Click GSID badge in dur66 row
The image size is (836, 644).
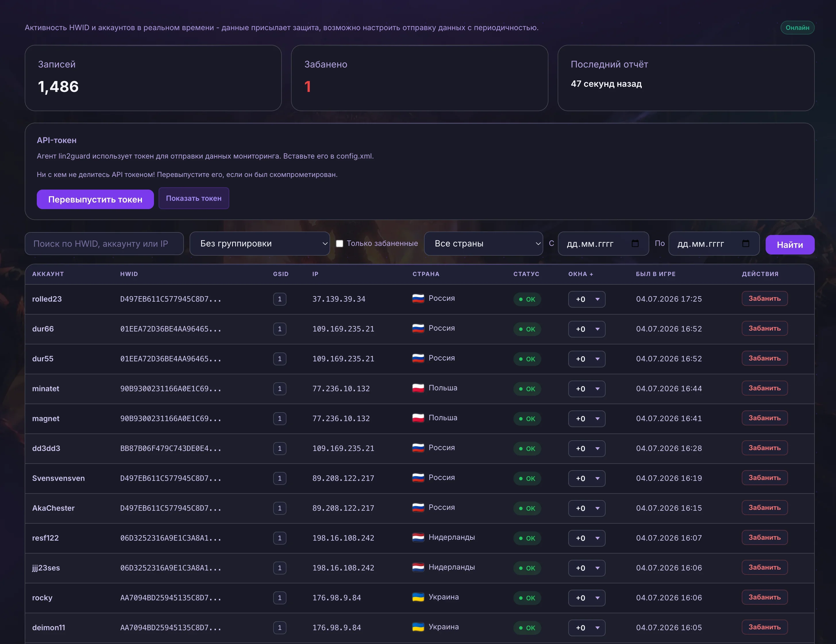coord(280,329)
